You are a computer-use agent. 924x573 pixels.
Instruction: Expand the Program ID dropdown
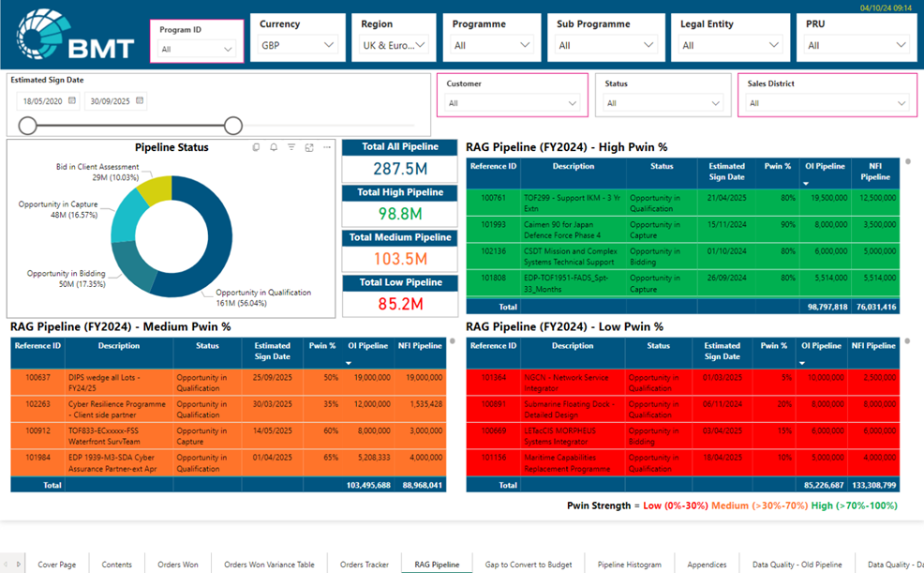pos(228,49)
